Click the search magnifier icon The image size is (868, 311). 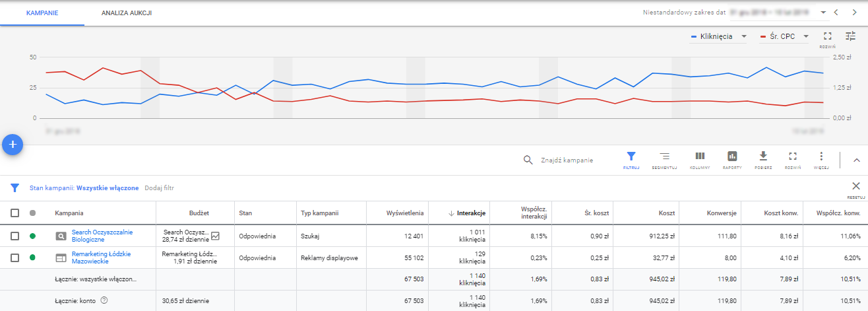tap(528, 160)
